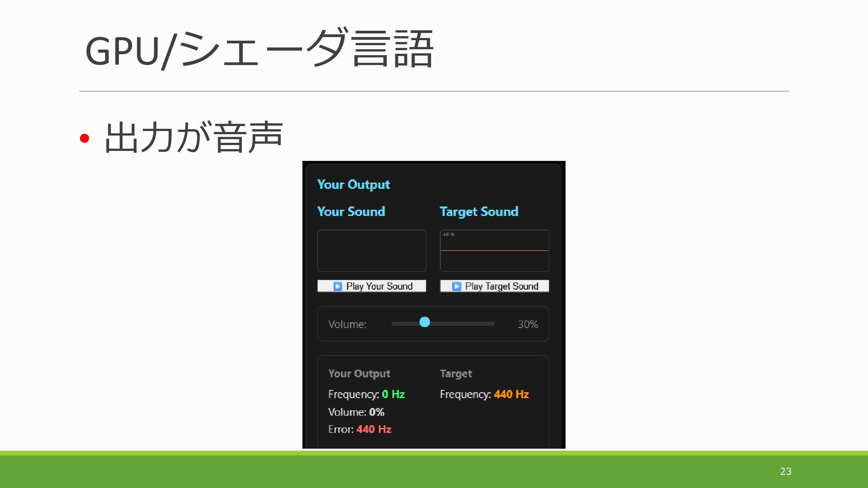
Task: Click the Target Sound heading
Action: (x=479, y=211)
